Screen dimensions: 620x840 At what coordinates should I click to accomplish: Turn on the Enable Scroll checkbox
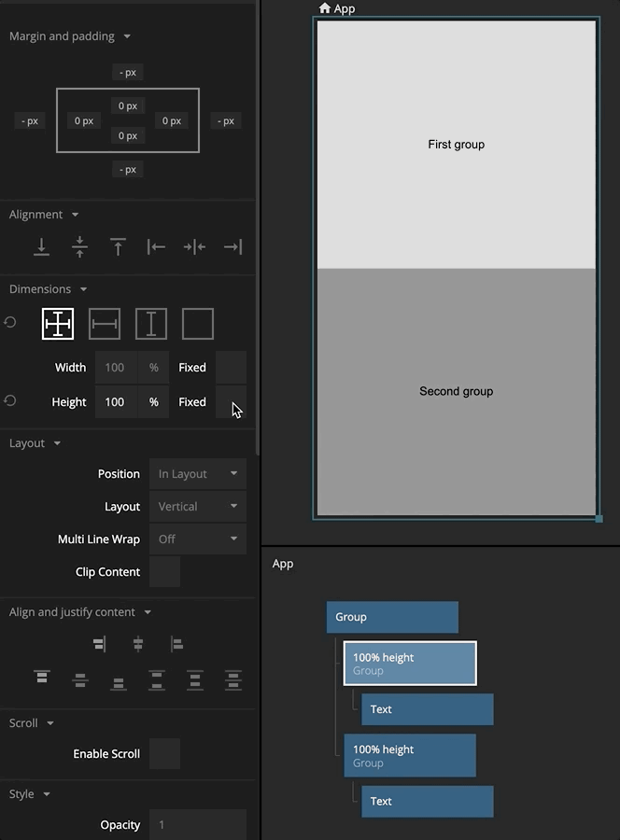pos(164,754)
